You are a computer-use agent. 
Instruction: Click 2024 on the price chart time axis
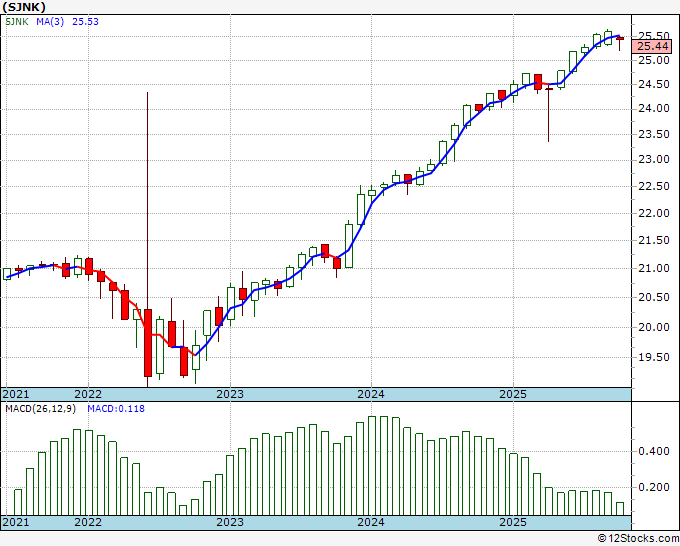coord(371,394)
